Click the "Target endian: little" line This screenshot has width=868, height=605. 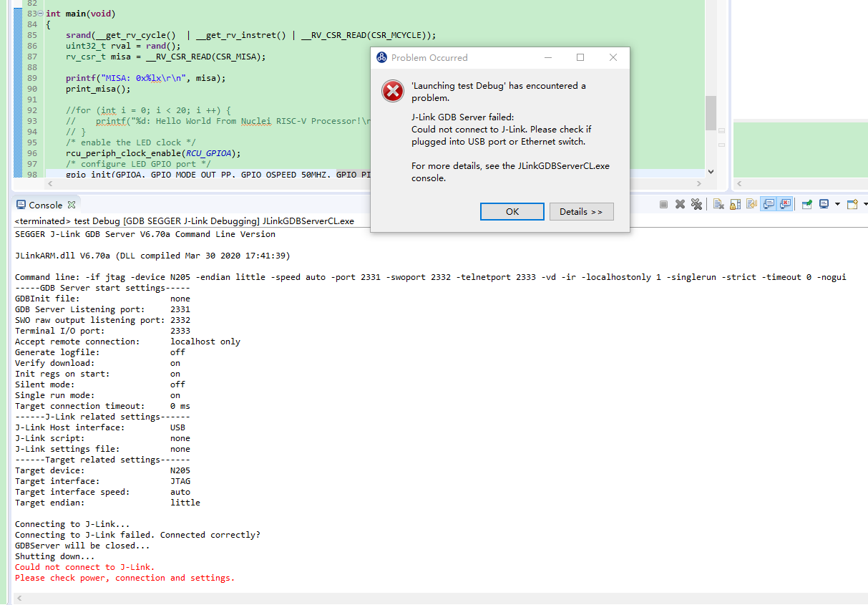coord(107,503)
